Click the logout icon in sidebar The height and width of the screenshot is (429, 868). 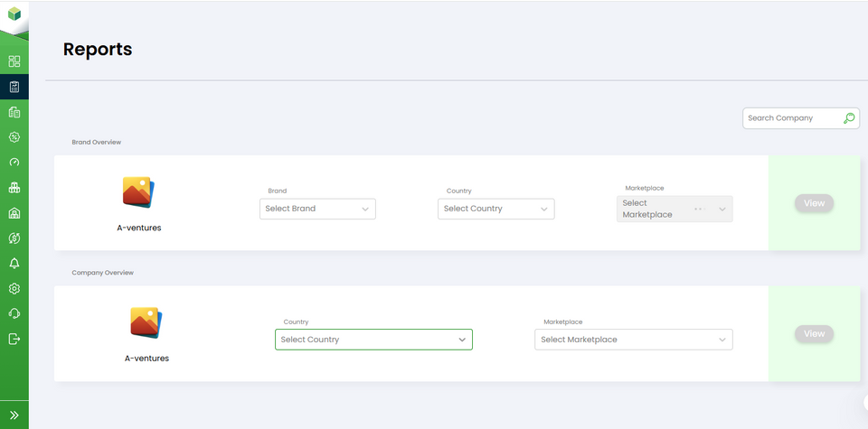pyautogui.click(x=14, y=339)
